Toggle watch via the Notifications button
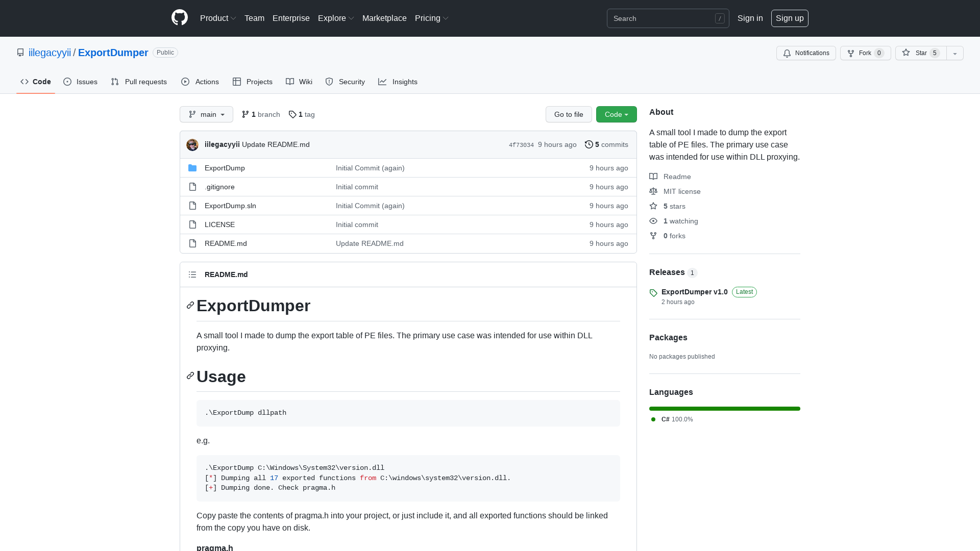980x551 pixels. coord(805,53)
